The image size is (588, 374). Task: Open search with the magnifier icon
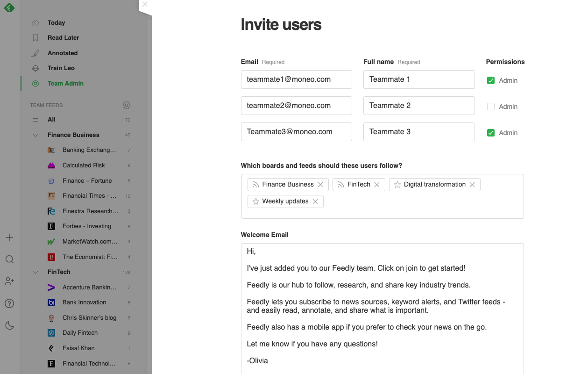[9, 259]
